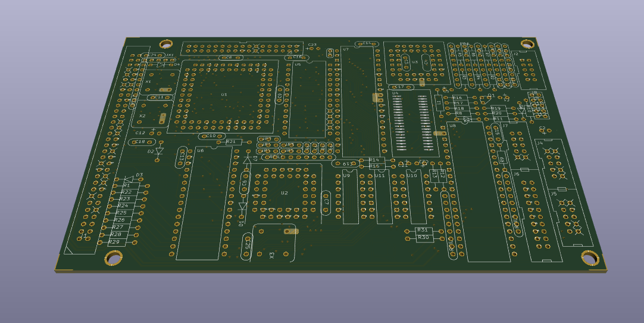
Task: Select the U7 chip label
Action: tap(345, 49)
